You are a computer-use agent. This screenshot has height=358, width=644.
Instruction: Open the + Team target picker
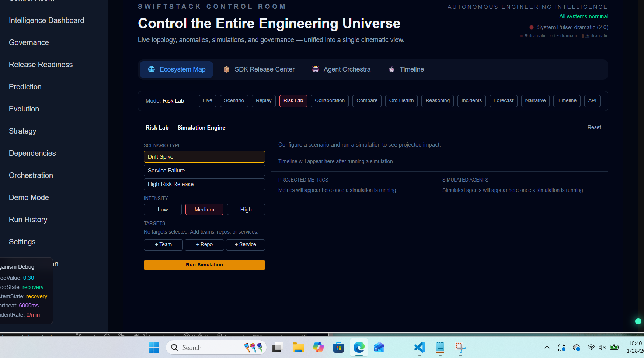click(163, 245)
